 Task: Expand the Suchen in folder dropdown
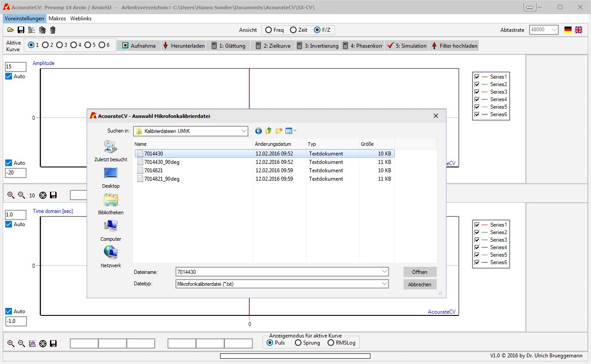tap(244, 131)
